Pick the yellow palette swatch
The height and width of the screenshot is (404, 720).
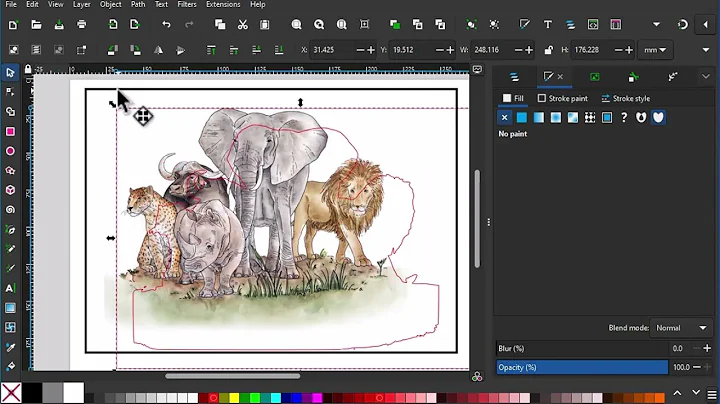(x=234, y=398)
